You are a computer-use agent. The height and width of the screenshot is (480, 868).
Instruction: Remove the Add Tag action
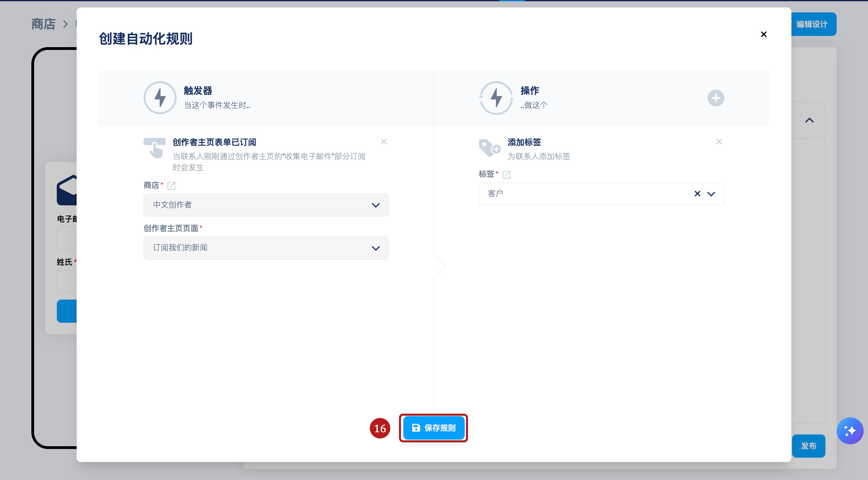tap(719, 142)
